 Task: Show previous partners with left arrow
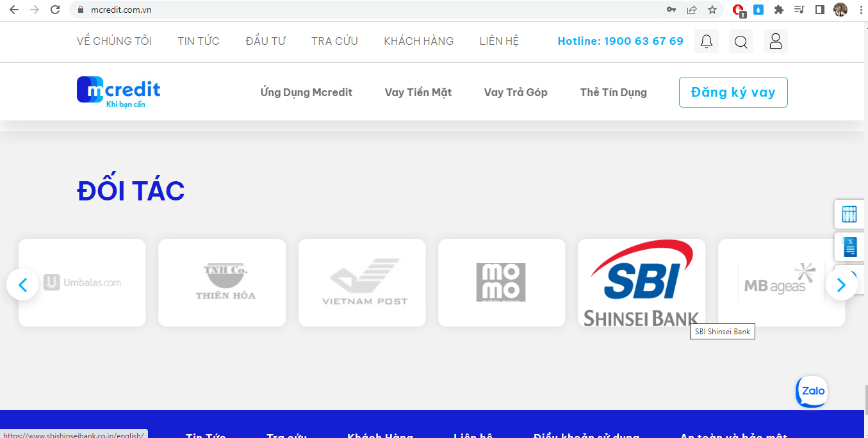[22, 284]
